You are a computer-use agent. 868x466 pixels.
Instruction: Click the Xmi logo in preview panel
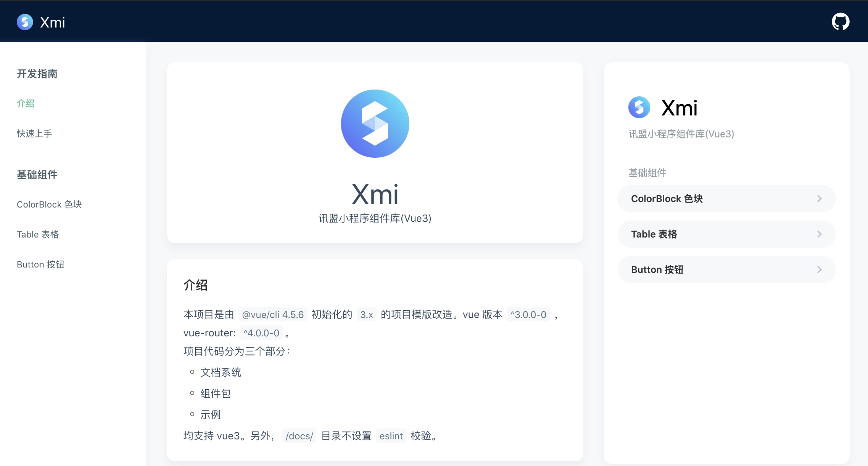coord(639,108)
